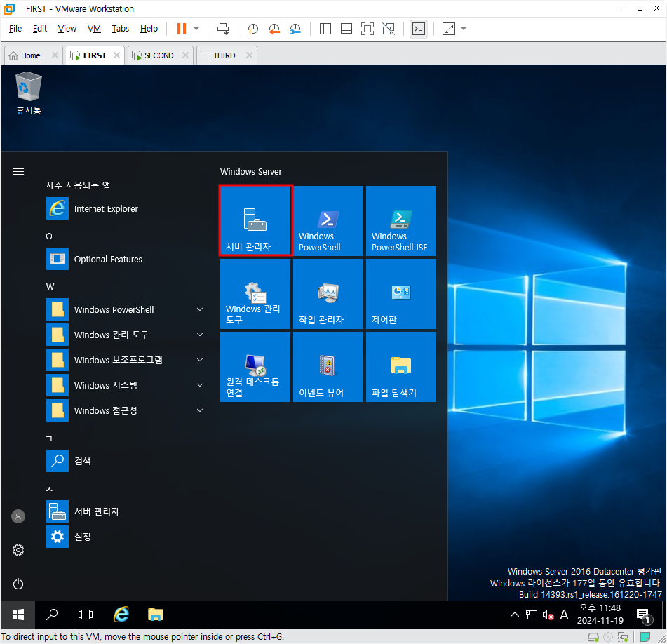Screen dimensions: 667x644
Task: Pause the virtual machine in VMware toolbar
Action: (x=182, y=29)
